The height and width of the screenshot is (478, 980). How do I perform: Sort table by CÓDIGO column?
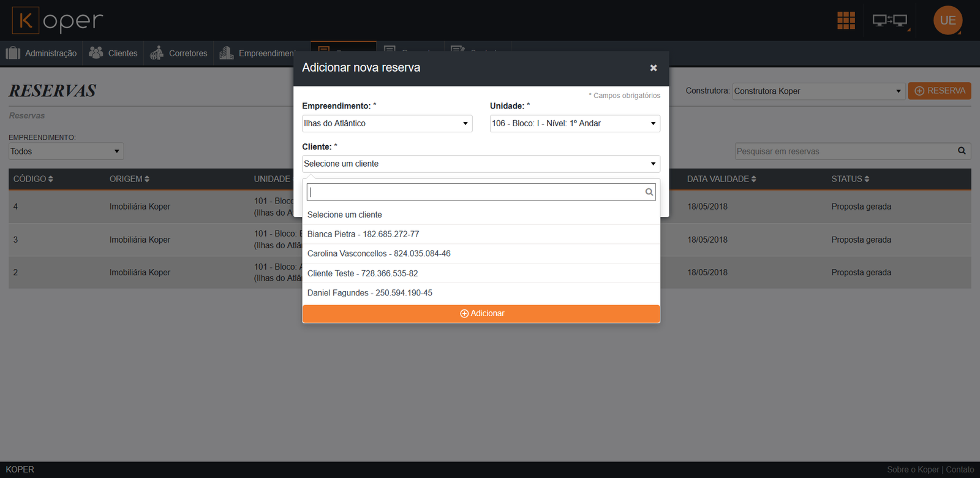pyautogui.click(x=33, y=179)
